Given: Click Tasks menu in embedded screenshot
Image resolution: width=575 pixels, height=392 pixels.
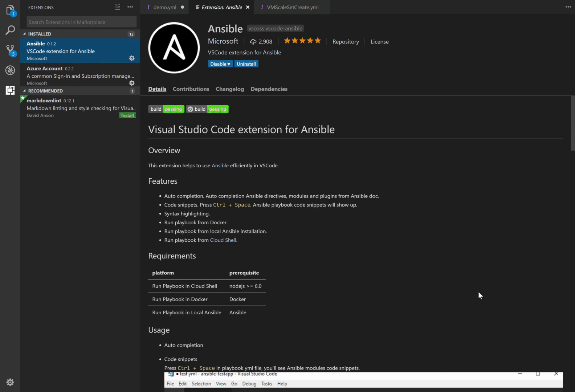Looking at the screenshot, I should (x=267, y=384).
